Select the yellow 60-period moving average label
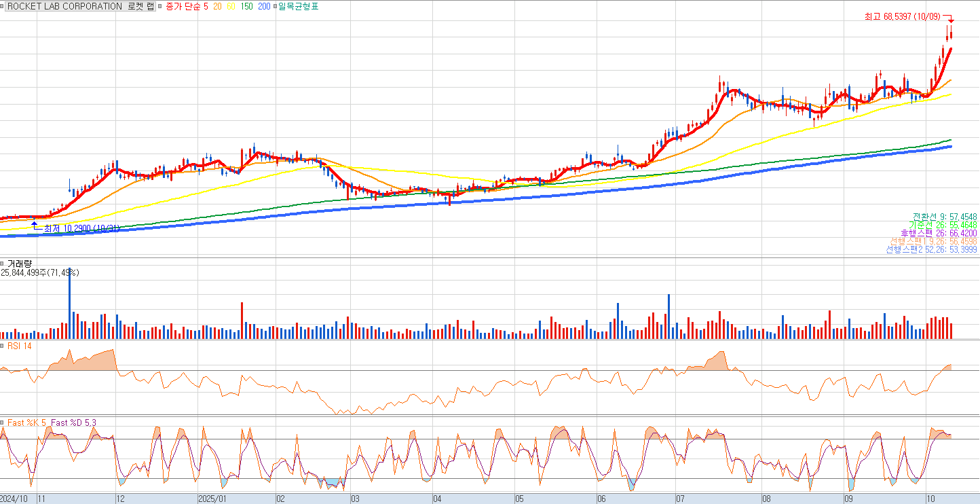This screenshot has height=504, width=980. click(x=231, y=6)
